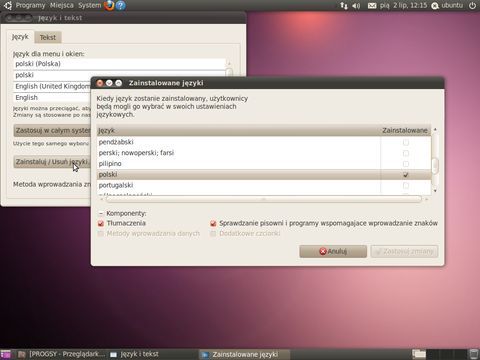480x360 pixels.
Task: Click the clock showing pią 2 lip, 12:15
Action: [403, 5]
